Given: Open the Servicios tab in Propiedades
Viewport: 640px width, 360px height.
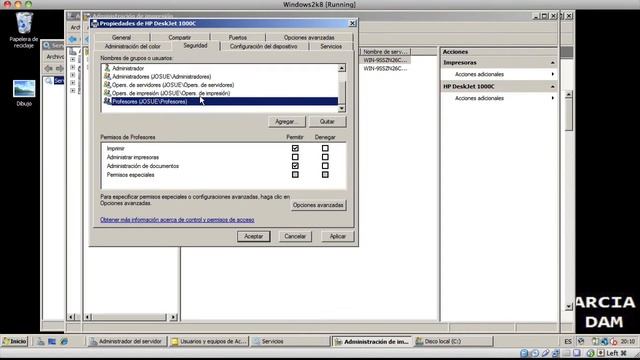Looking at the screenshot, I should [331, 47].
